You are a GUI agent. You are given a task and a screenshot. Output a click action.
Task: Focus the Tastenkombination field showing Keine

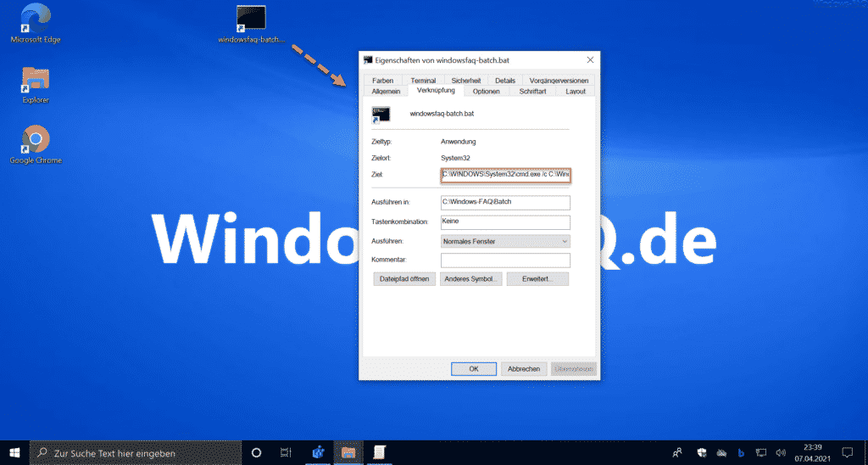point(505,222)
